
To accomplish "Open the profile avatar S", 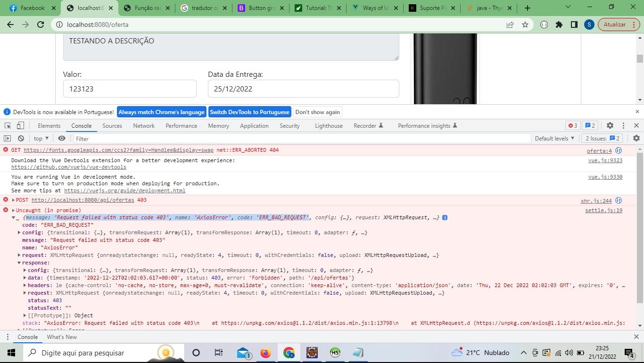I will (589, 25).
